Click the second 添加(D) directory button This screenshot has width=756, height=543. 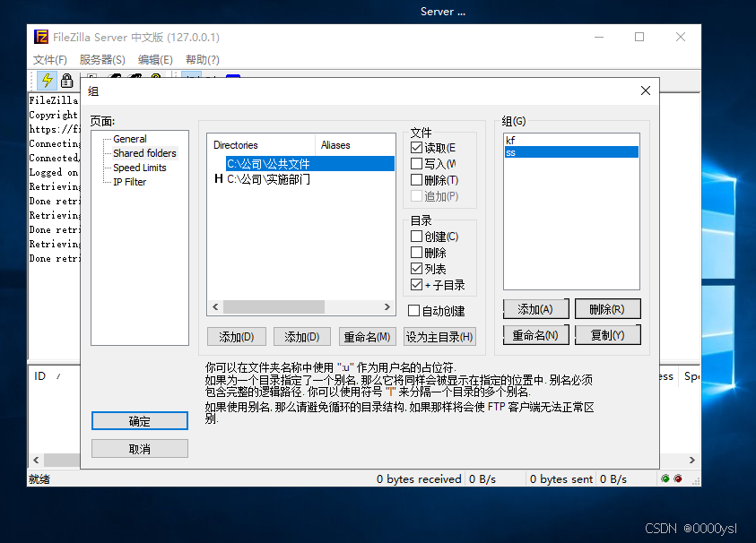[302, 337]
